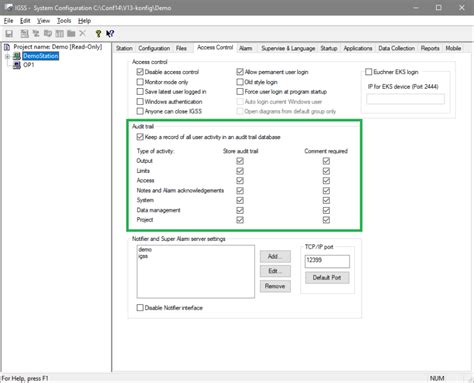Viewport: 474px width, 383px height.
Task: Click the Add button
Action: pyautogui.click(x=275, y=256)
